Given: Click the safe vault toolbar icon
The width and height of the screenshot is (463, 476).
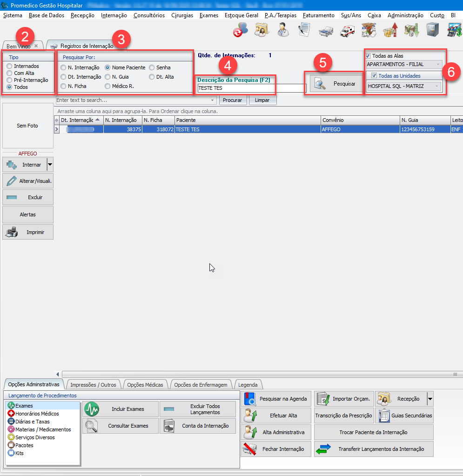Looking at the screenshot, I should tap(433, 30).
